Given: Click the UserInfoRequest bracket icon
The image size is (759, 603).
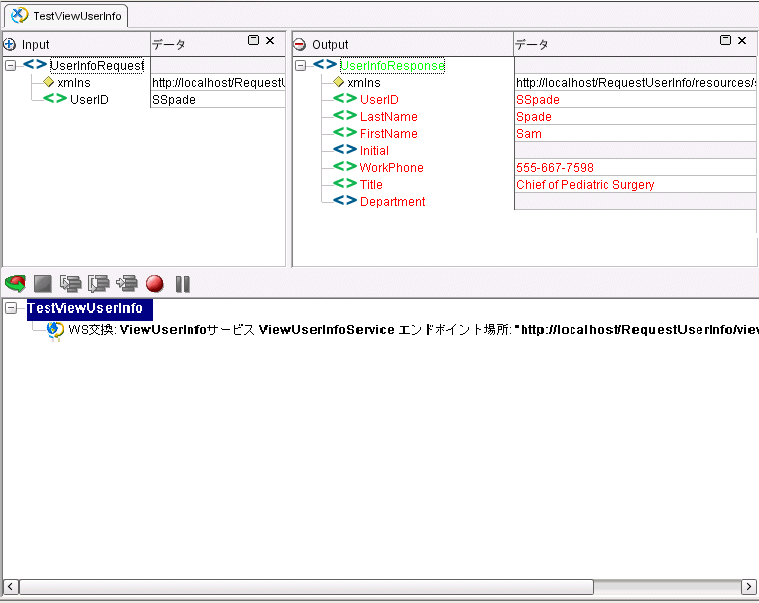Looking at the screenshot, I should (x=35, y=64).
